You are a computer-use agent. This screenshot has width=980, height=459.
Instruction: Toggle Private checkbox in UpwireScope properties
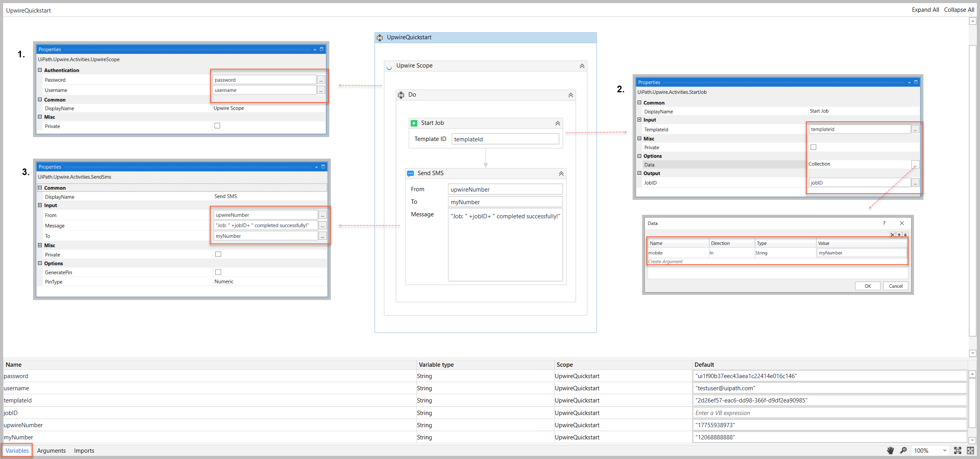tap(217, 126)
